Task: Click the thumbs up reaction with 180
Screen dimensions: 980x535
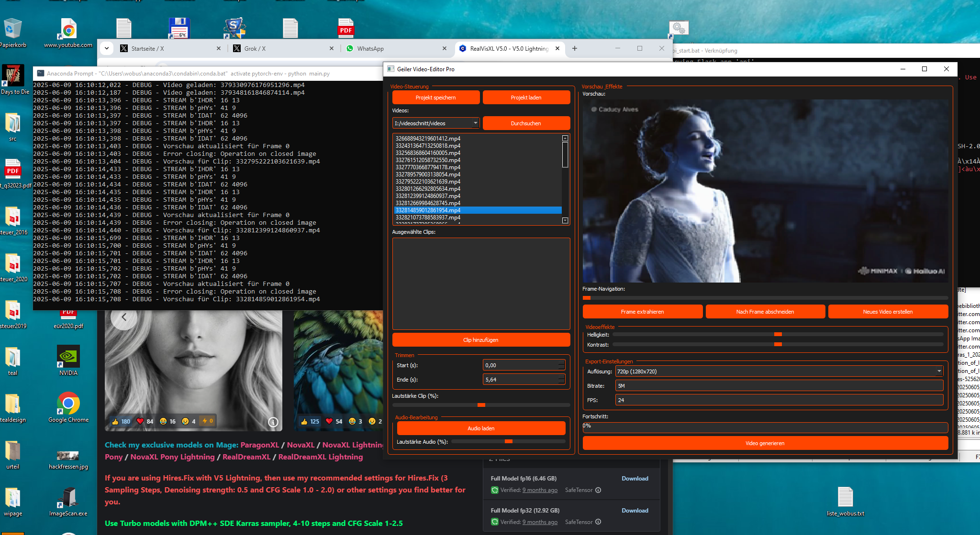Action: 121,421
